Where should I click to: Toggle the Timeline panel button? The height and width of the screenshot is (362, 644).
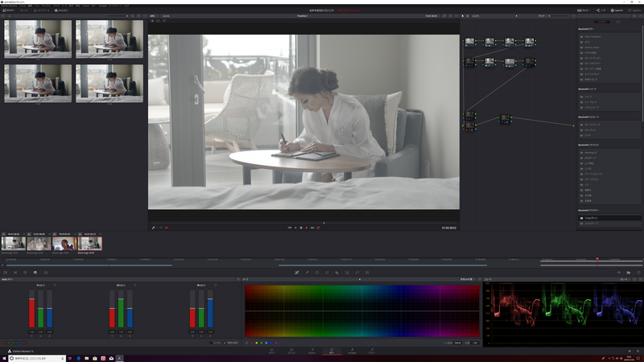coord(61,10)
